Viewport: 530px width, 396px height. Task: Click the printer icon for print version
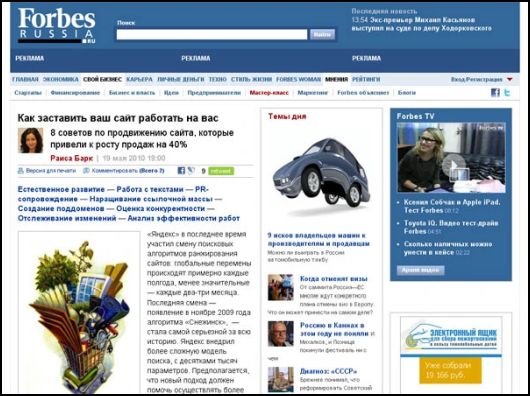pos(21,171)
